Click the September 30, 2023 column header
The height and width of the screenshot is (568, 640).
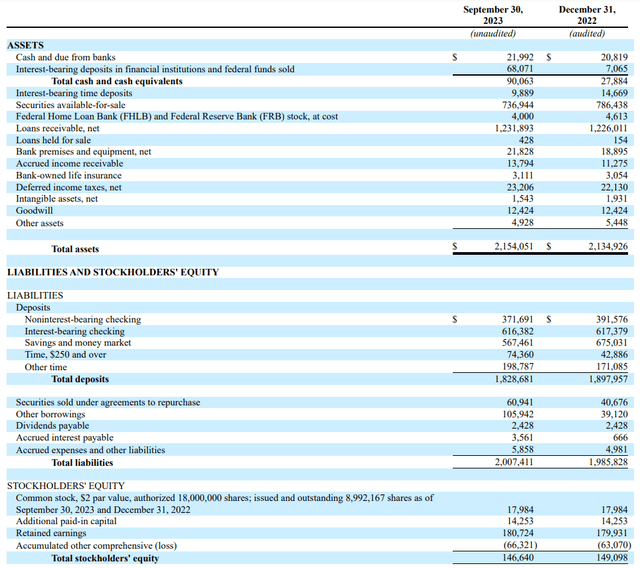(x=493, y=15)
